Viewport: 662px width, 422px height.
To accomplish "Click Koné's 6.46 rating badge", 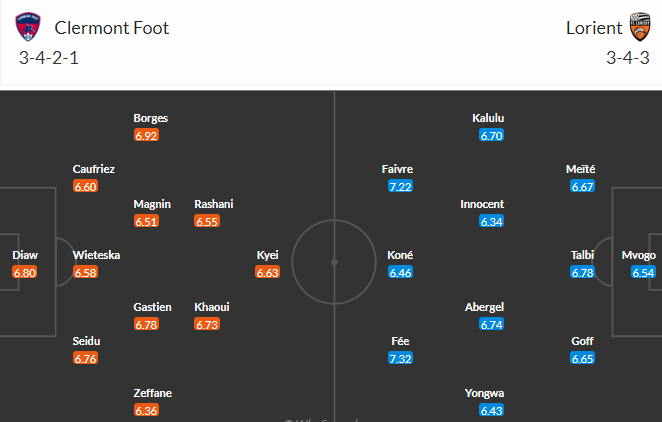I will point(401,272).
